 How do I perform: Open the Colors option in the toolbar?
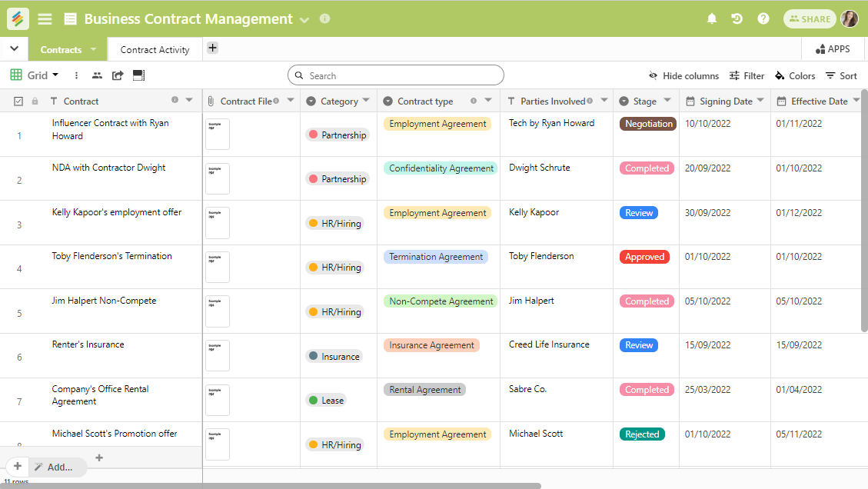(795, 75)
